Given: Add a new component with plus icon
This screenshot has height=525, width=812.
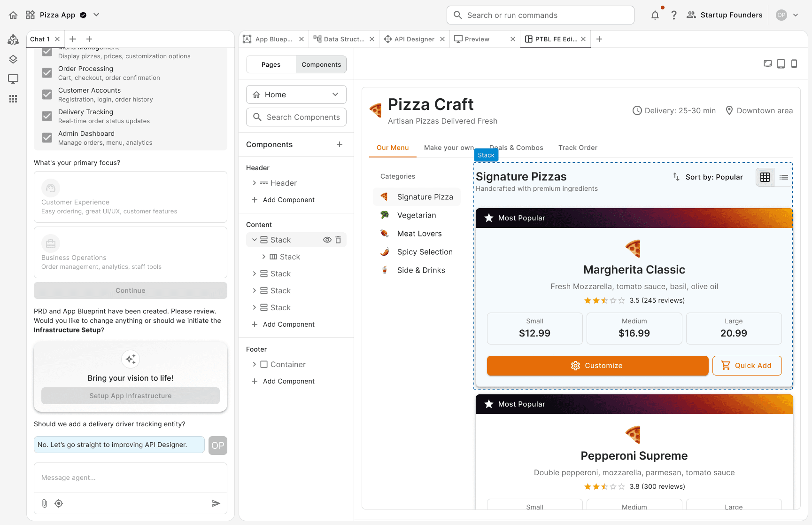Looking at the screenshot, I should tap(340, 144).
